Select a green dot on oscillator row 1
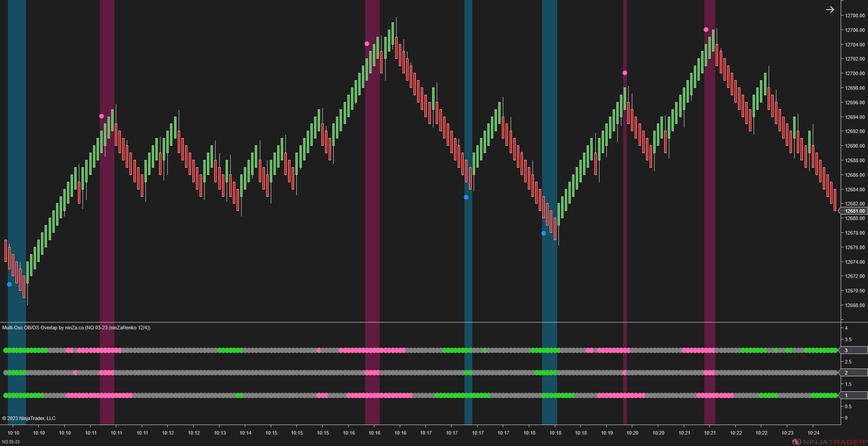Screen dimensions: 868x446 click(23, 395)
